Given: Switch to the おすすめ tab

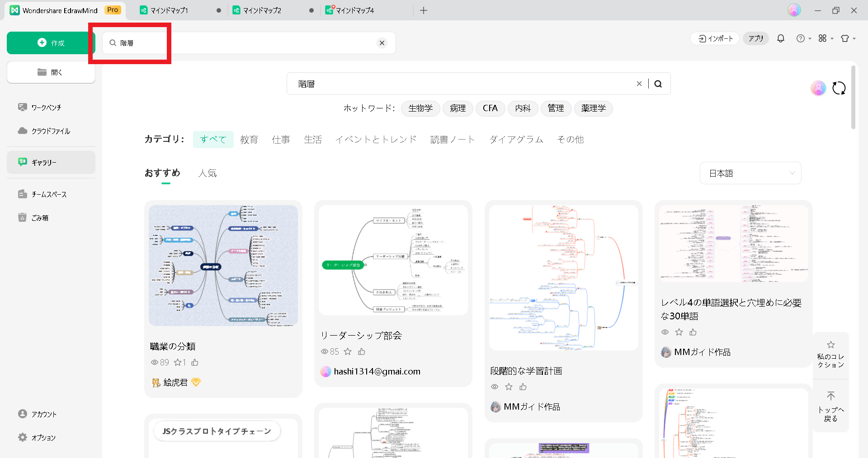Looking at the screenshot, I should (162, 173).
